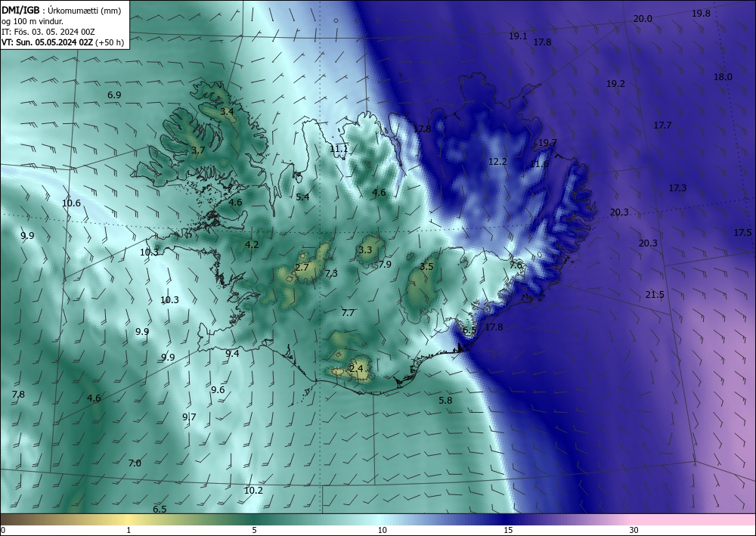Click the legend tick label 1
Image resolution: width=756 pixels, height=536 pixels.
(129, 530)
